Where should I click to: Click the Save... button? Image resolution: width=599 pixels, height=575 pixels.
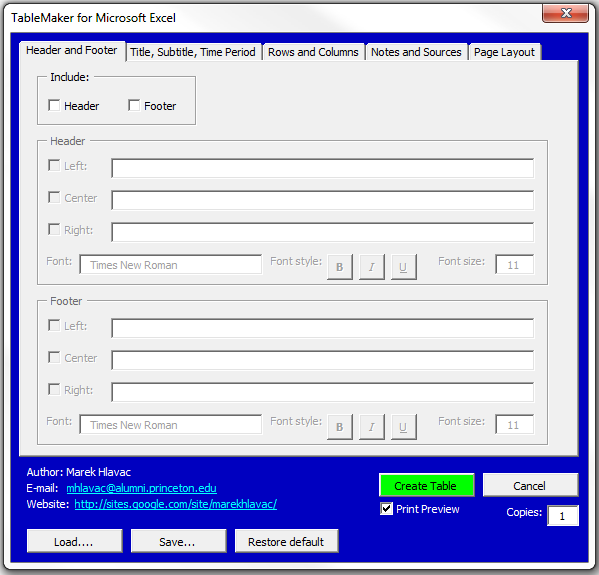pos(178,541)
